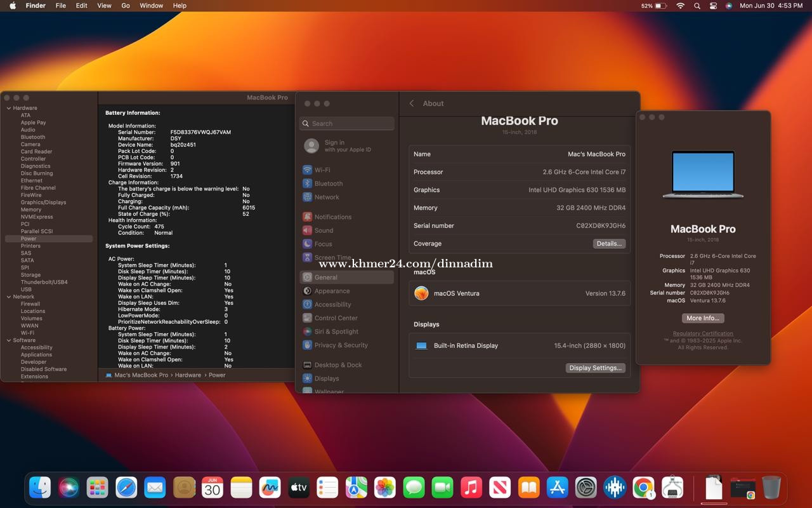This screenshot has height=508, width=812.
Task: Open the File menu
Action: pyautogui.click(x=61, y=6)
